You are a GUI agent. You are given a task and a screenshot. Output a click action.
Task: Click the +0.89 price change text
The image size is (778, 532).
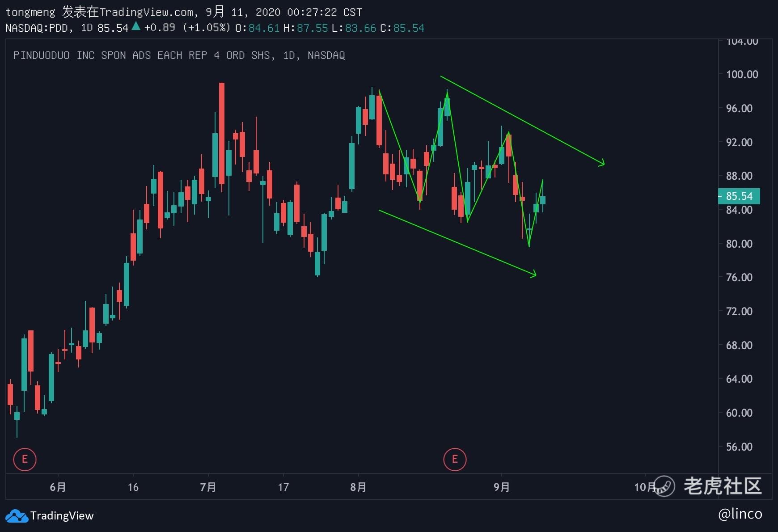pyautogui.click(x=160, y=28)
